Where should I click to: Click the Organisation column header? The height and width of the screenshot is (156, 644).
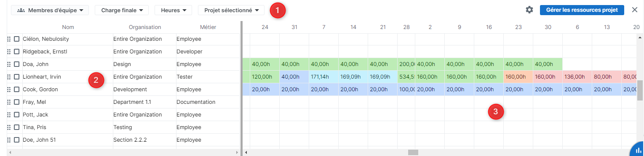[145, 27]
